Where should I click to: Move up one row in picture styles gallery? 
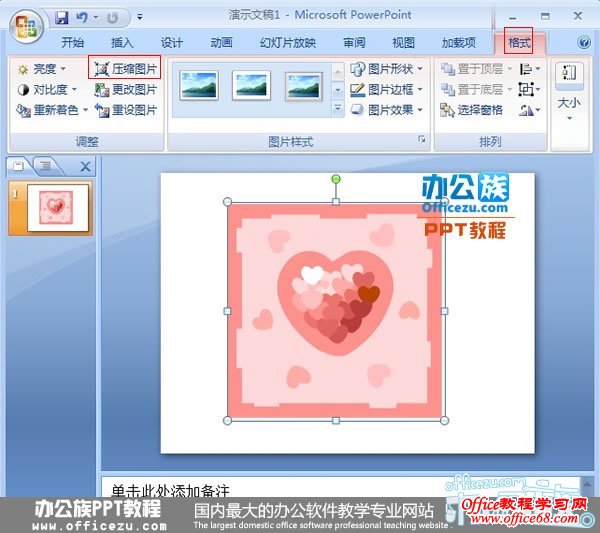[x=338, y=72]
